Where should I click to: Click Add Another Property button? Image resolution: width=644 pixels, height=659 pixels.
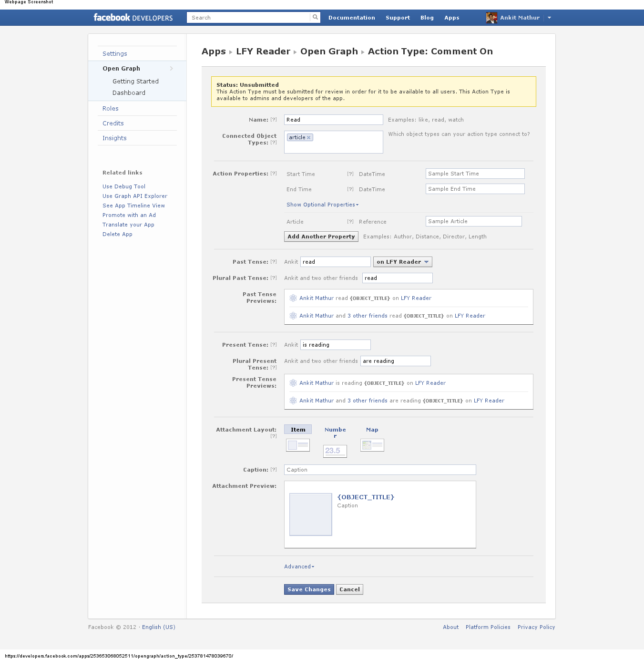pyautogui.click(x=321, y=237)
